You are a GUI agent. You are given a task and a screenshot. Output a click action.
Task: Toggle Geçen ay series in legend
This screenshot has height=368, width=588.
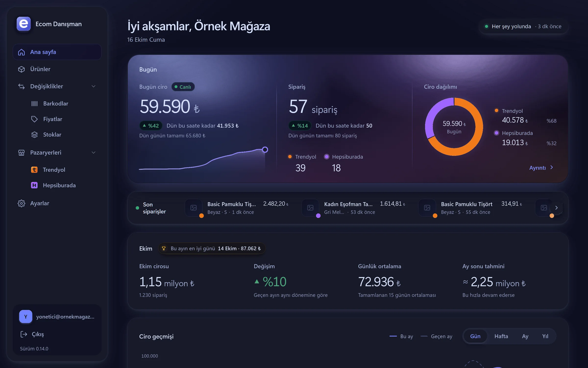click(x=436, y=336)
